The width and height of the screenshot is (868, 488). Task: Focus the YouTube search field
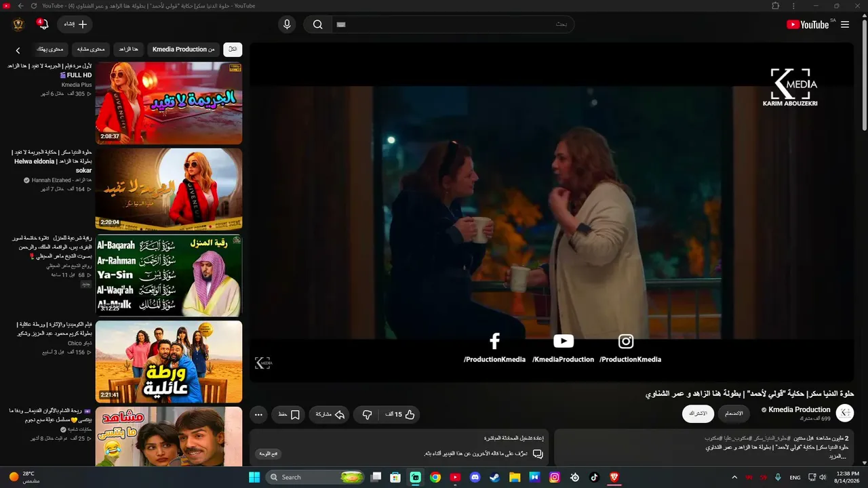452,24
